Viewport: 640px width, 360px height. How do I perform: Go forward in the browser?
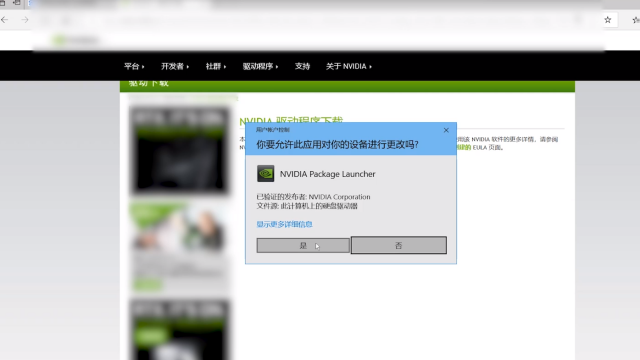click(25, 20)
